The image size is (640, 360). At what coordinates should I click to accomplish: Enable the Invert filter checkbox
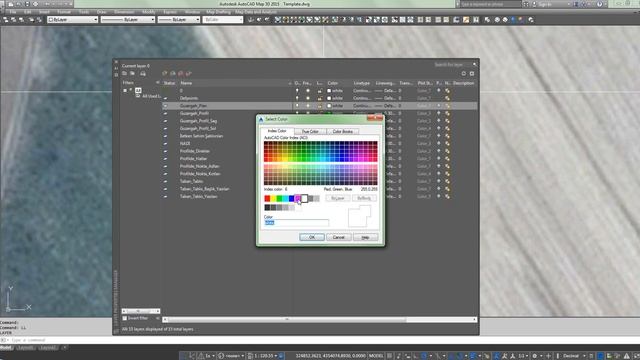coord(125,318)
